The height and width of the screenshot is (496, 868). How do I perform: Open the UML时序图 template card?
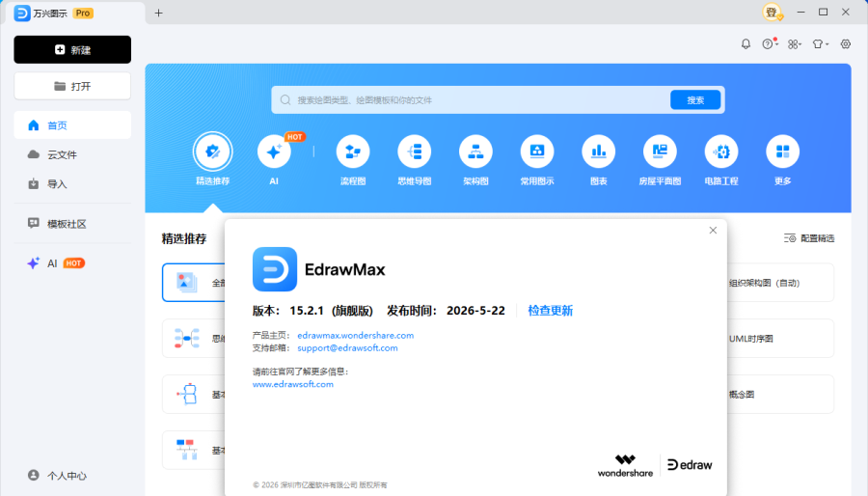click(x=780, y=339)
